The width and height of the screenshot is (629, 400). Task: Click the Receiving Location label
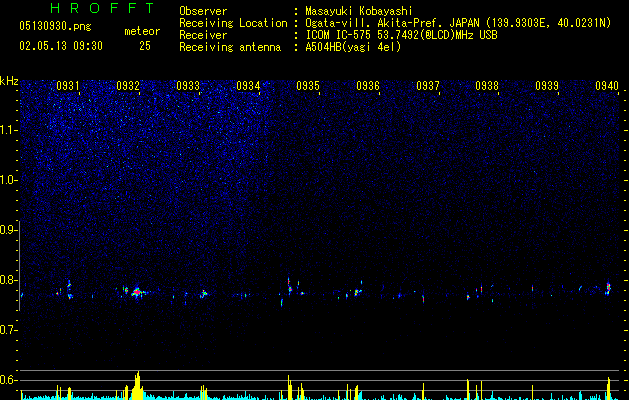coord(233,23)
